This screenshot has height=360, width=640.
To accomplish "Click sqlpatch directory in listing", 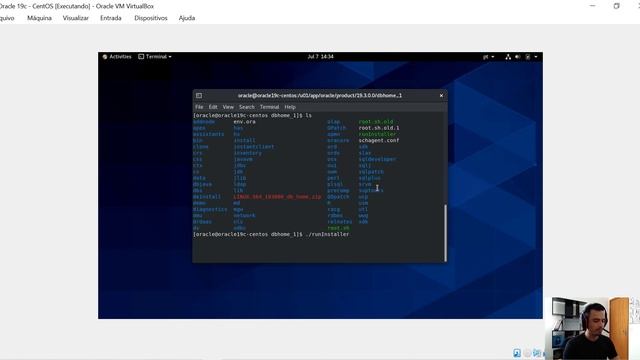I will 371,172.
